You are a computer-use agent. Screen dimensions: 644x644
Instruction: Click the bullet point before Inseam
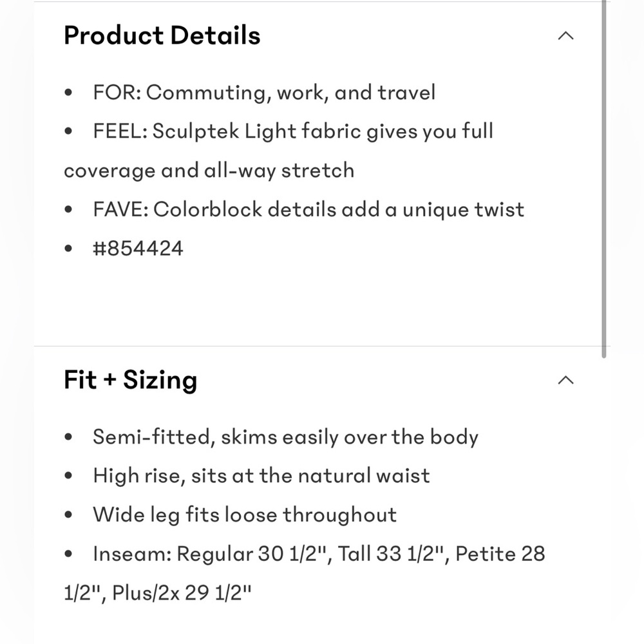(68, 554)
